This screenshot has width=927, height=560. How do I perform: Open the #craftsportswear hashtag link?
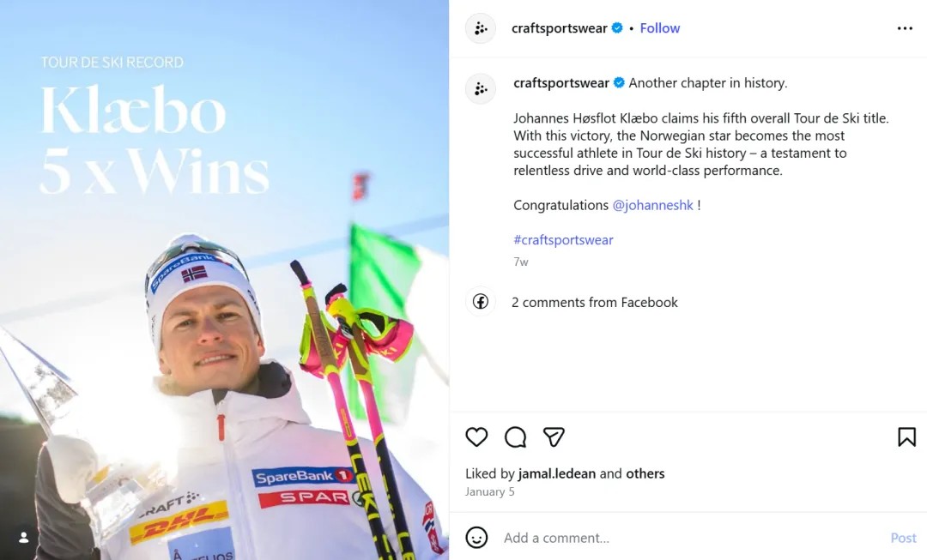563,240
